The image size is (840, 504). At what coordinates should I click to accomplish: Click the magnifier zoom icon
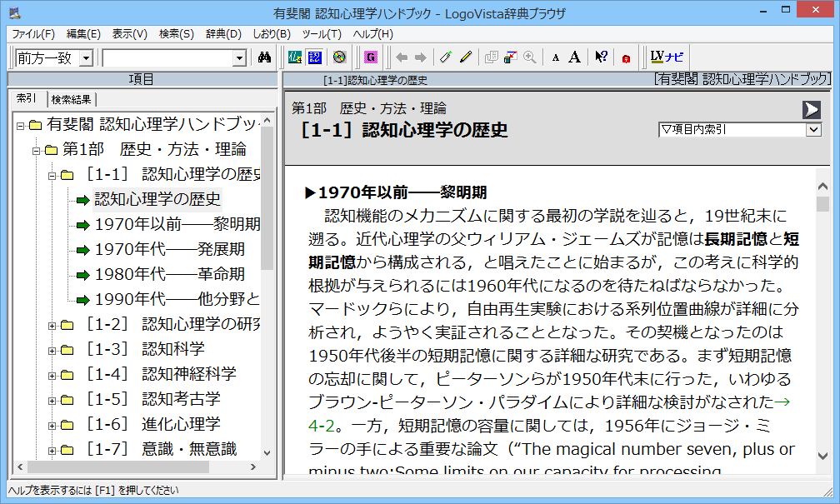[529, 57]
